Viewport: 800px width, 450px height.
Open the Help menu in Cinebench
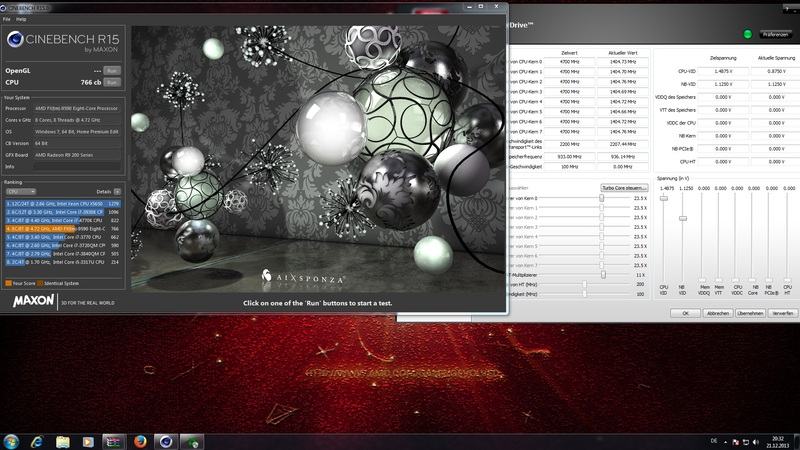(21, 19)
